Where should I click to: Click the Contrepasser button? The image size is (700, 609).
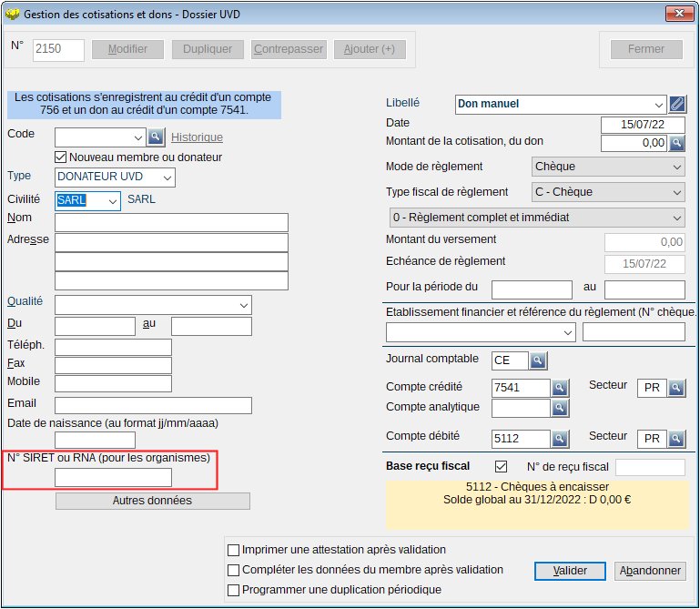pyautogui.click(x=289, y=49)
